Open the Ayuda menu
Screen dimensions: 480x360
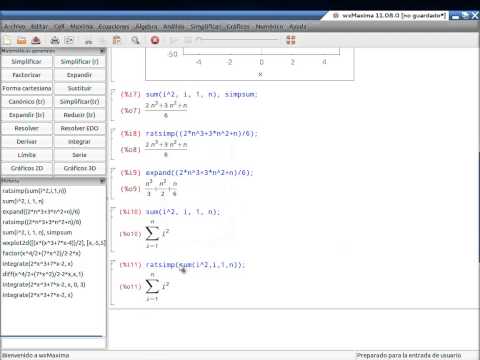pyautogui.click(x=297, y=27)
